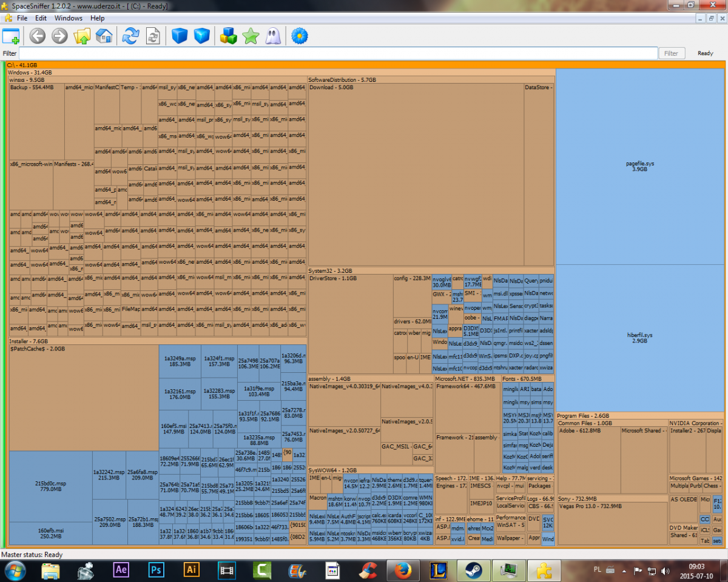Select the SysWOW64 - 1.2GB header
Viewport: 728px width, 582px height.
tap(370, 470)
